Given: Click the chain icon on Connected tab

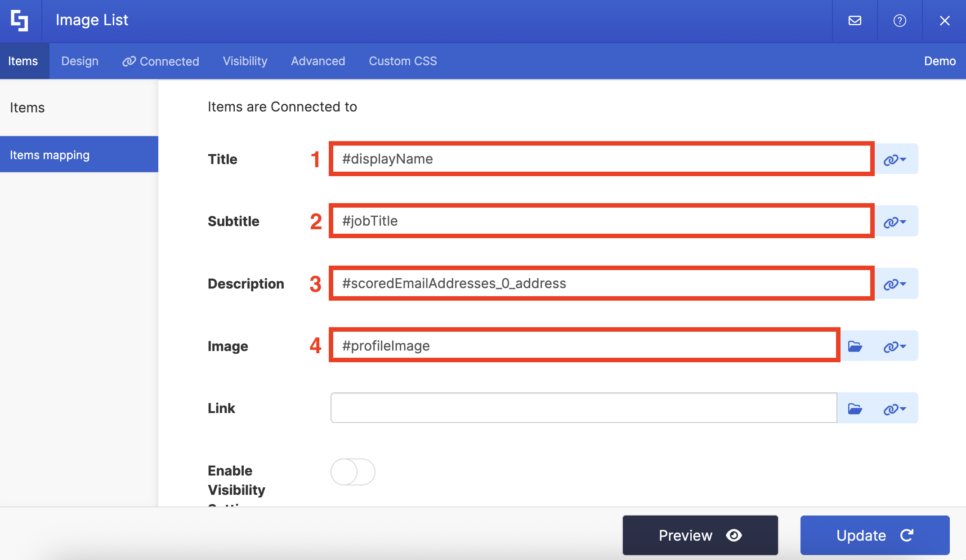Looking at the screenshot, I should coord(129,61).
